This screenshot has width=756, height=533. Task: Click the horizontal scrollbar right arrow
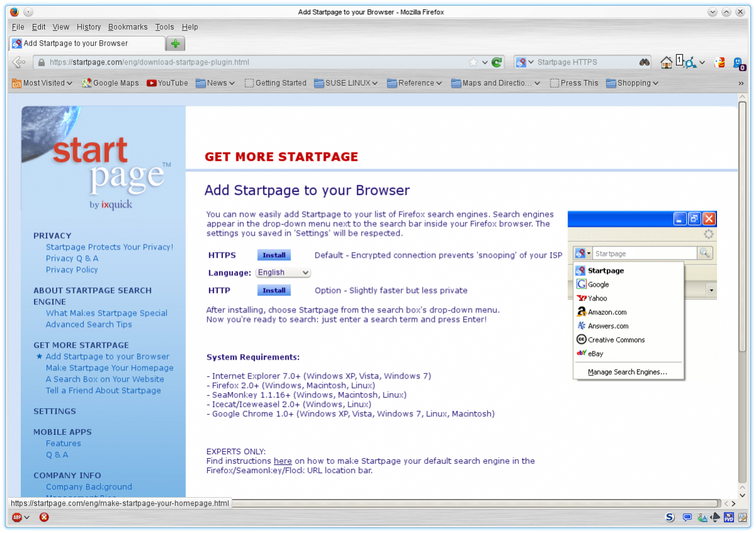pos(733,504)
